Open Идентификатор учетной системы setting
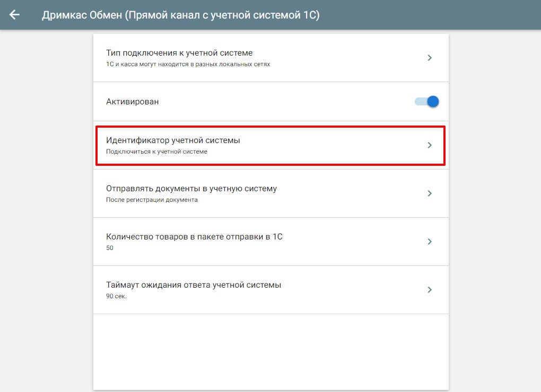The image size is (541, 392). pyautogui.click(x=173, y=140)
